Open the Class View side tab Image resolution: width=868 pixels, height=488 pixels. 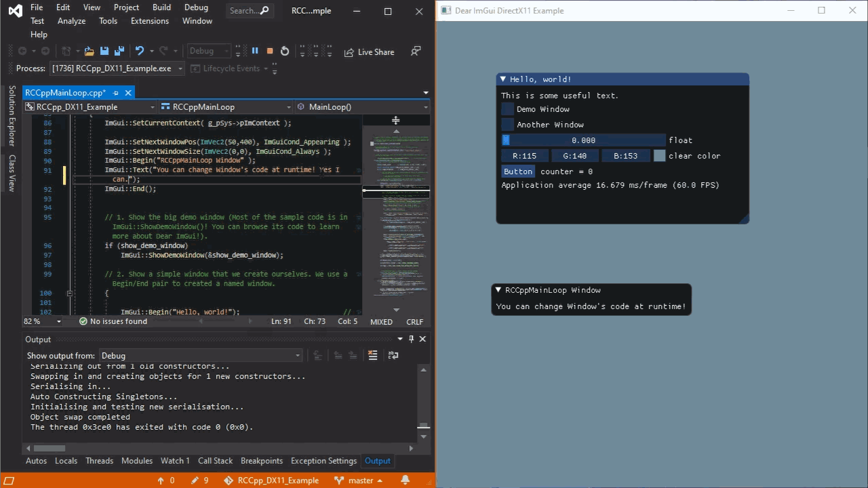point(12,173)
